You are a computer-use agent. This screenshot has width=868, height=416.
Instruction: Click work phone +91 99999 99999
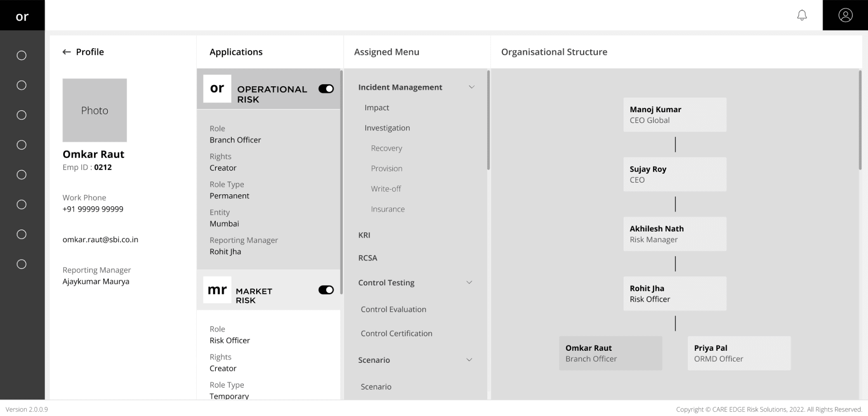[93, 209]
